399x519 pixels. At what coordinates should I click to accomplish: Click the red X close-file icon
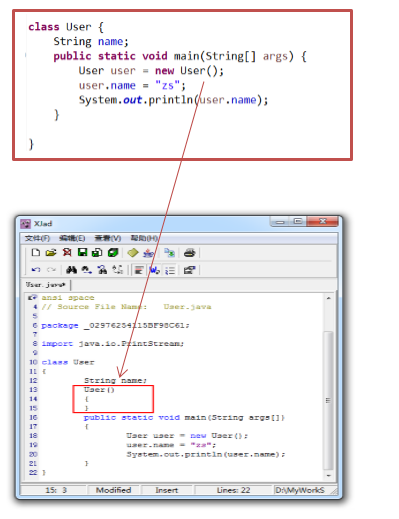tap(67, 253)
